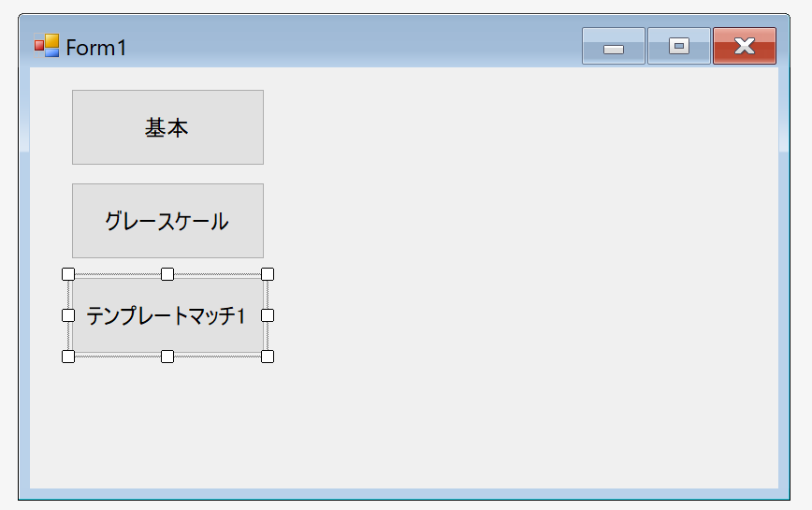
Task: Click the empty title bar area
Action: coord(352,47)
